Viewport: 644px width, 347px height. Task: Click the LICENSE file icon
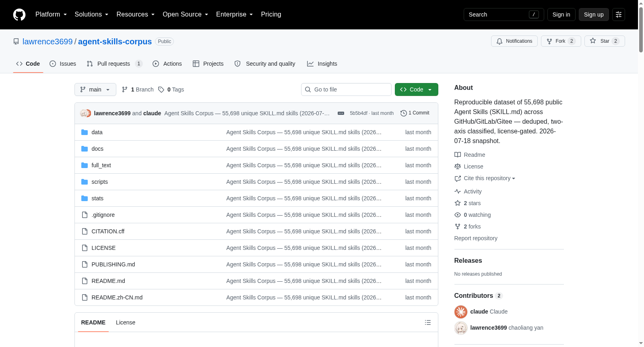(85, 248)
